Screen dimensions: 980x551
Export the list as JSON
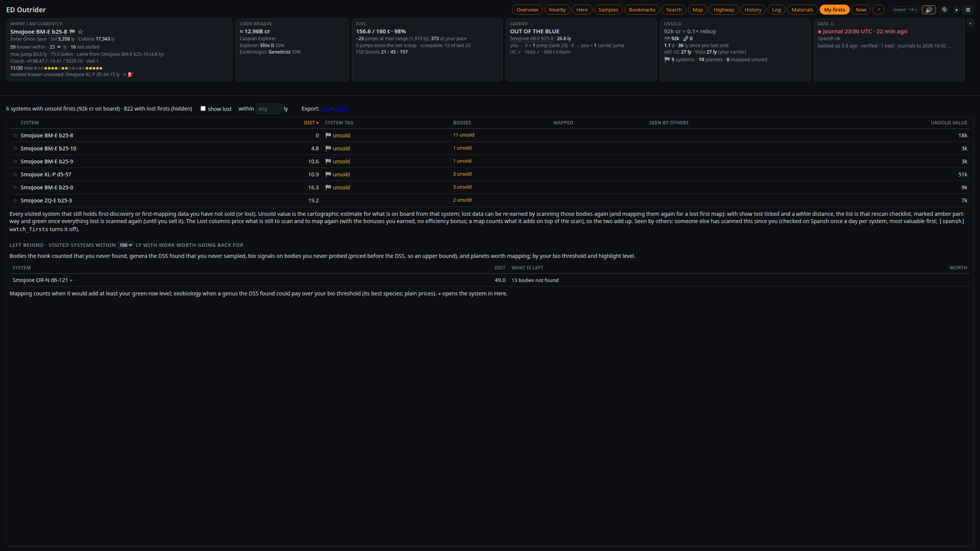[x=341, y=109]
